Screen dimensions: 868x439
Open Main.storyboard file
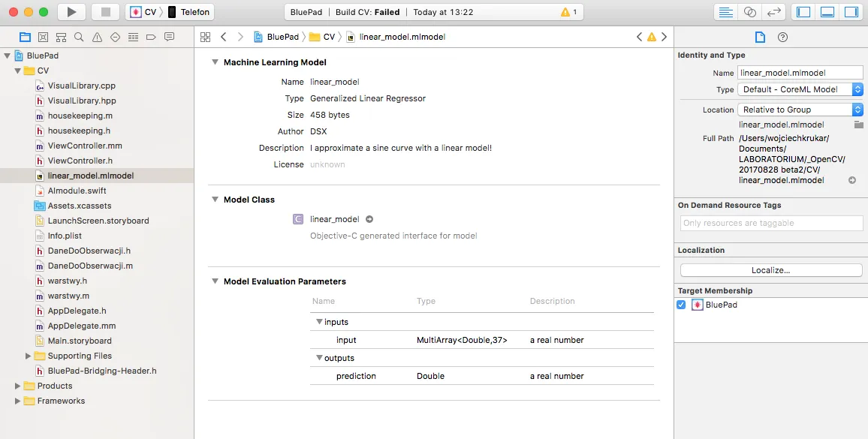(x=79, y=341)
